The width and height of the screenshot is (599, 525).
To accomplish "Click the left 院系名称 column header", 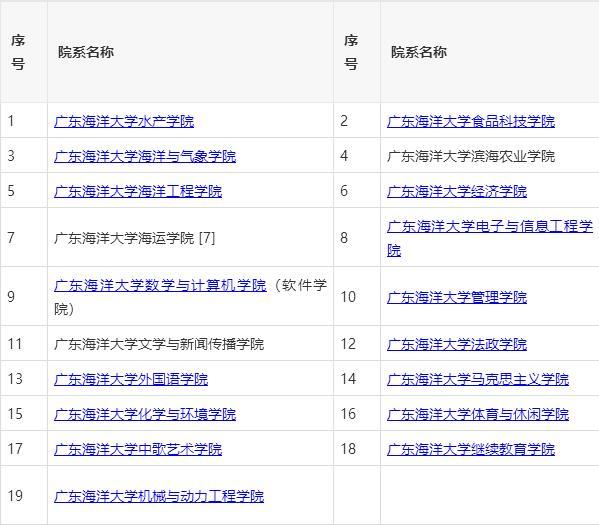I will [x=86, y=52].
